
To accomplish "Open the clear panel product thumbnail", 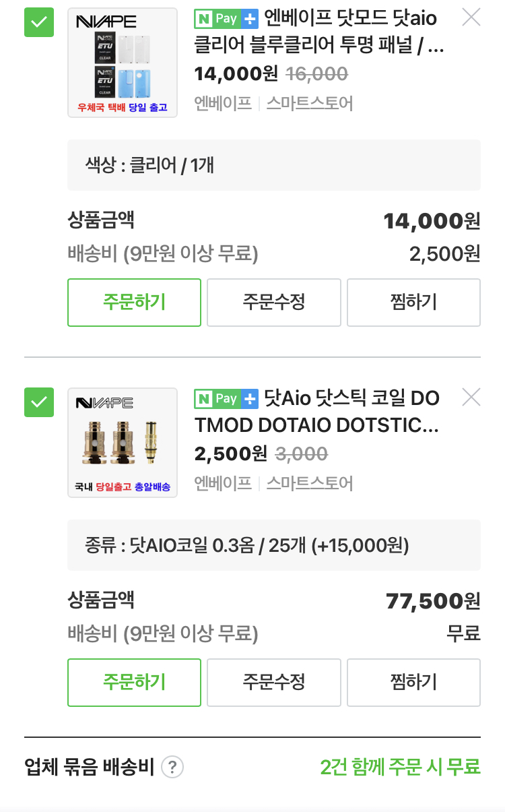I will click(x=123, y=63).
